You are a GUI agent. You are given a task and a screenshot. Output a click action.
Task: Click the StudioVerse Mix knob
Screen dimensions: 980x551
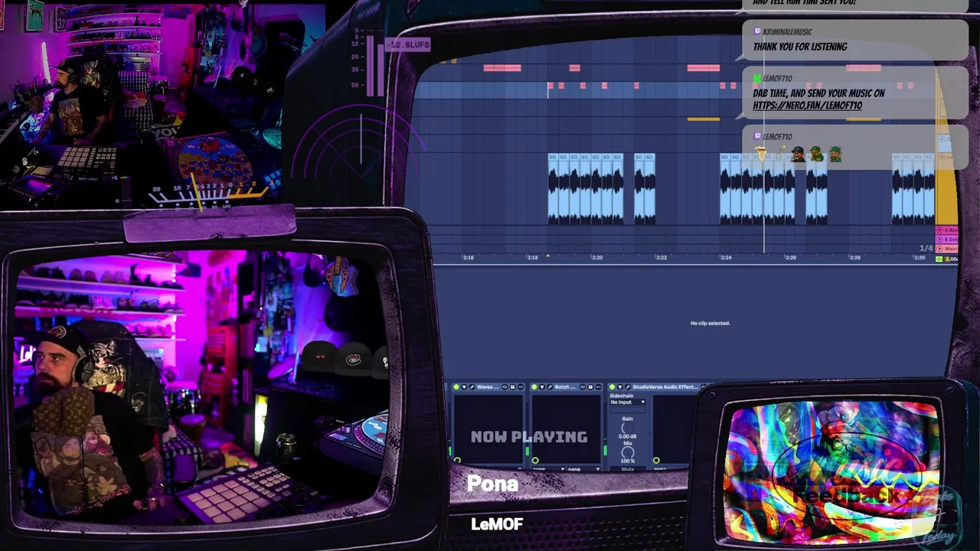click(x=628, y=452)
